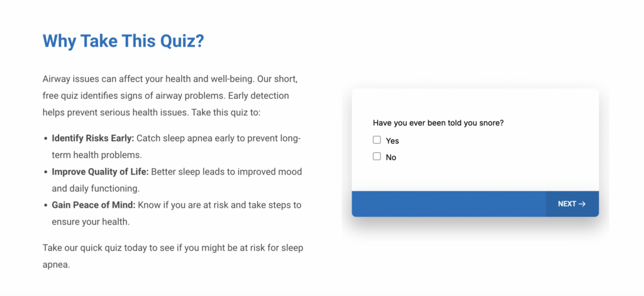Click the closing paragraph starting Take our quick quiz
This screenshot has width=644, height=296.
[x=172, y=248]
